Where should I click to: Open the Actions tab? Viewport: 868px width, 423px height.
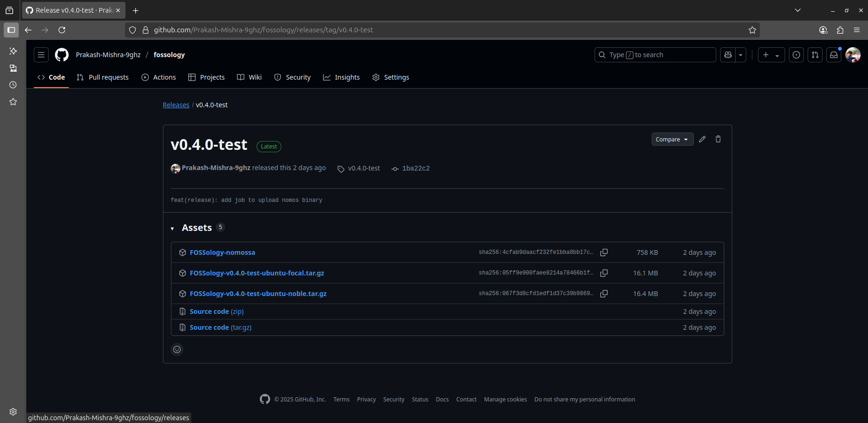[x=159, y=77]
